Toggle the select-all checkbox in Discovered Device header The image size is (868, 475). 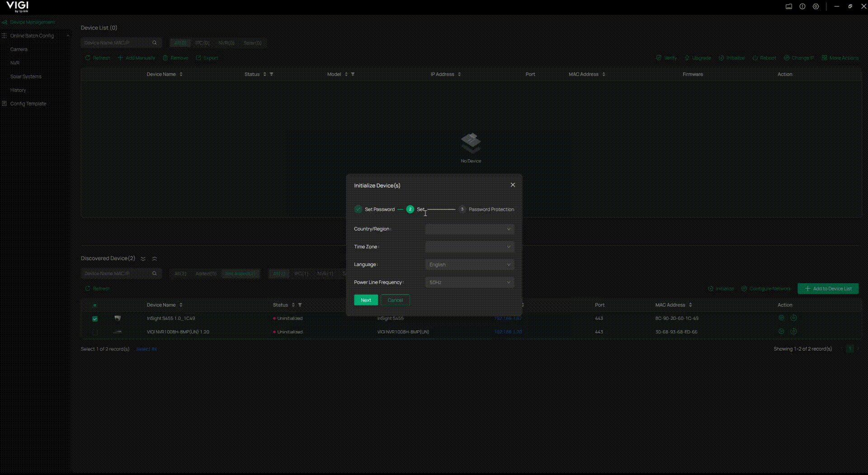(x=95, y=306)
